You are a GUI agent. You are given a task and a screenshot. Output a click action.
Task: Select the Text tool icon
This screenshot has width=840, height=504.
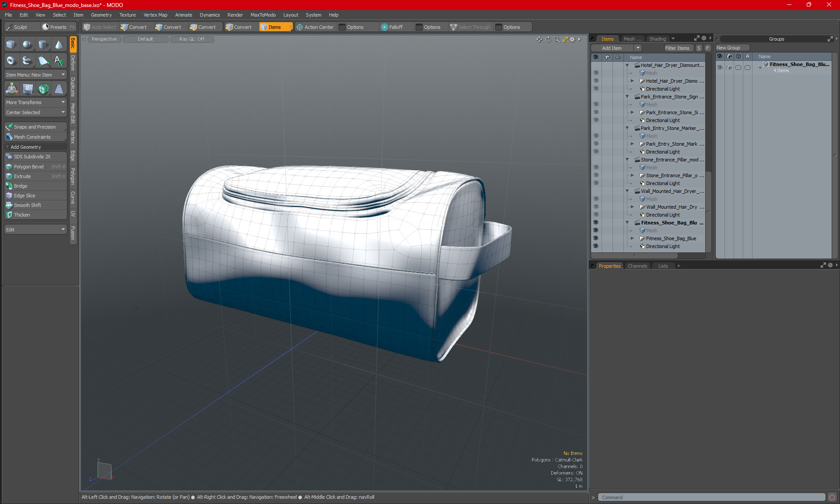[x=59, y=60]
